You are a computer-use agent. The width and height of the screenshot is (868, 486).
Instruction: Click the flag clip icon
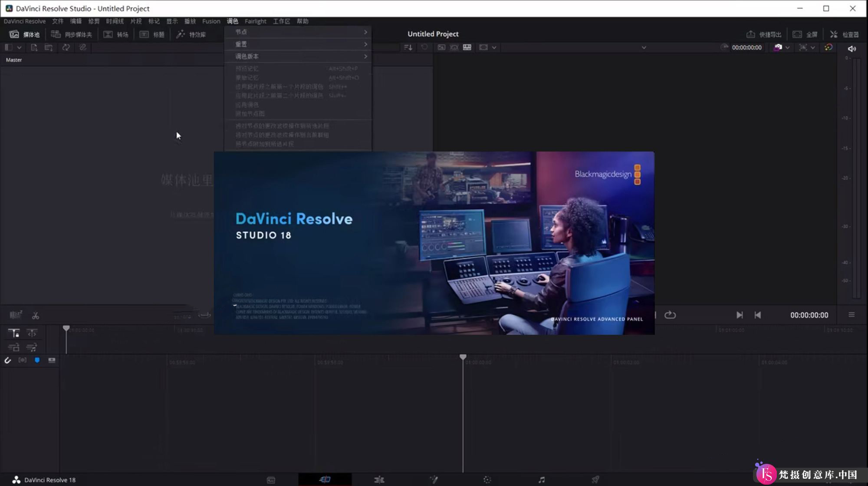(x=52, y=360)
